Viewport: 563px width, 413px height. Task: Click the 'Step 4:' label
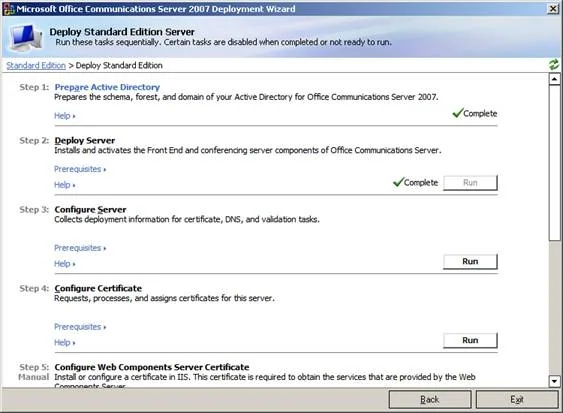pyautogui.click(x=34, y=288)
